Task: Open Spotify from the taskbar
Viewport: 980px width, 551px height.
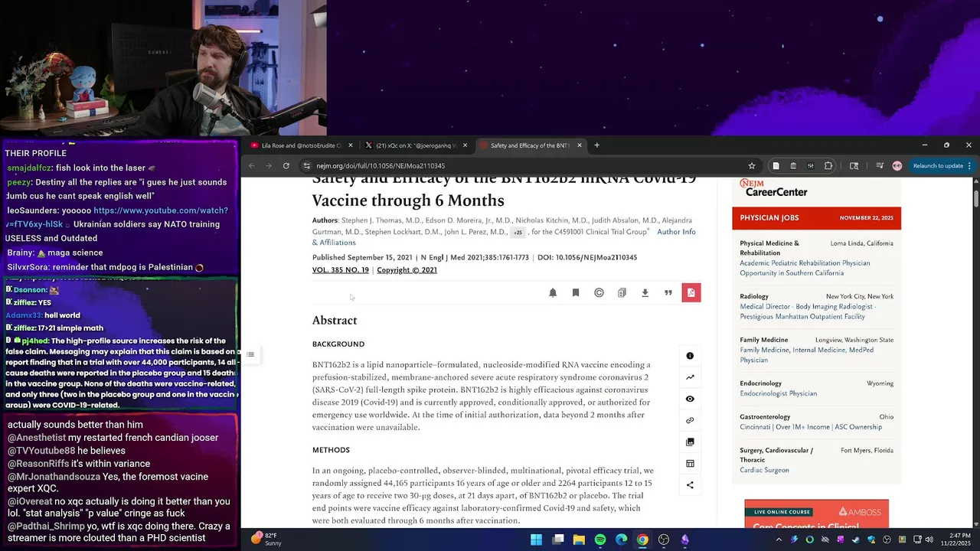Action: point(600,540)
